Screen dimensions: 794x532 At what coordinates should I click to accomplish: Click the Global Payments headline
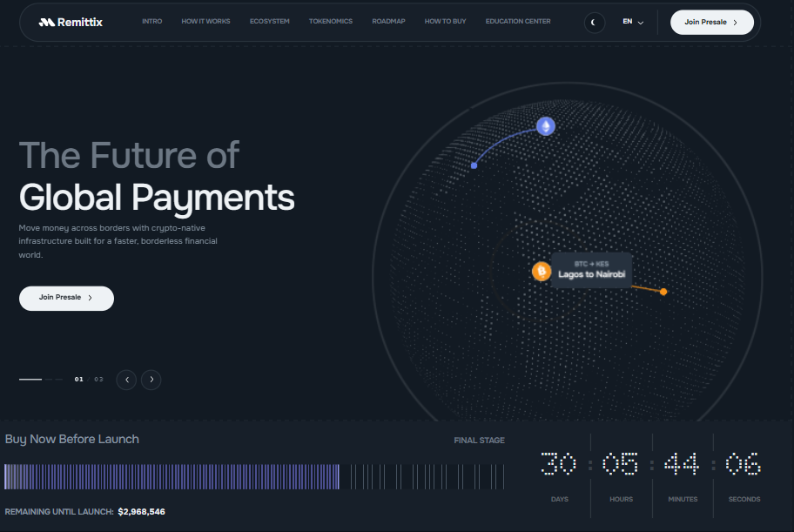157,197
